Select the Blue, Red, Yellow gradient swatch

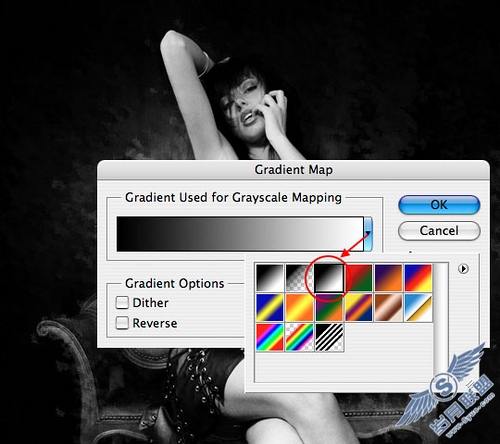[x=418, y=278]
